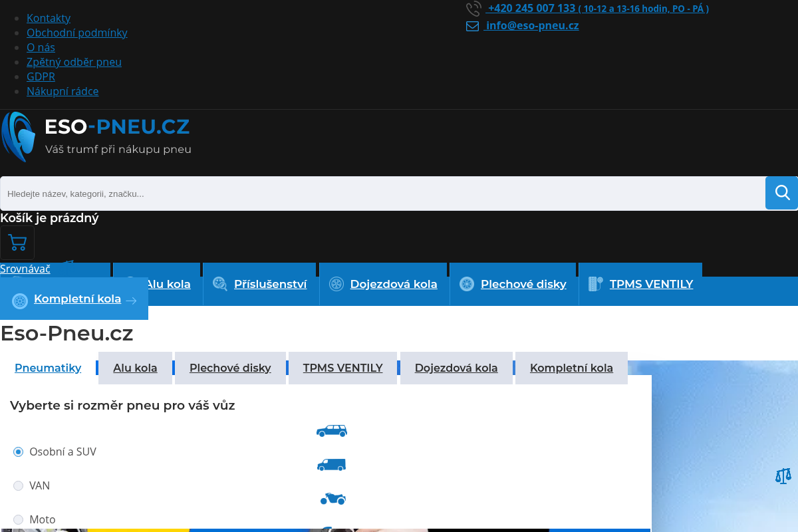The image size is (798, 532).
Task: Click the arrow beside Kompletní kola
Action: pos(131,301)
